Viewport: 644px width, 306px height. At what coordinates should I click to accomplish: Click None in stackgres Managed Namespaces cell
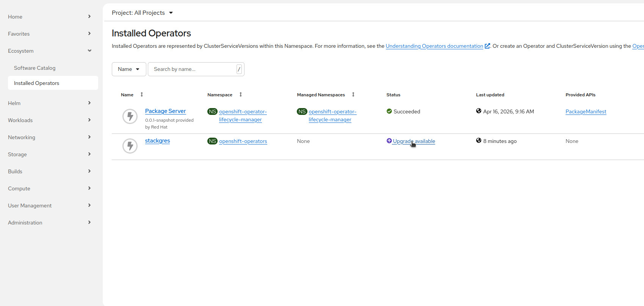pyautogui.click(x=303, y=141)
